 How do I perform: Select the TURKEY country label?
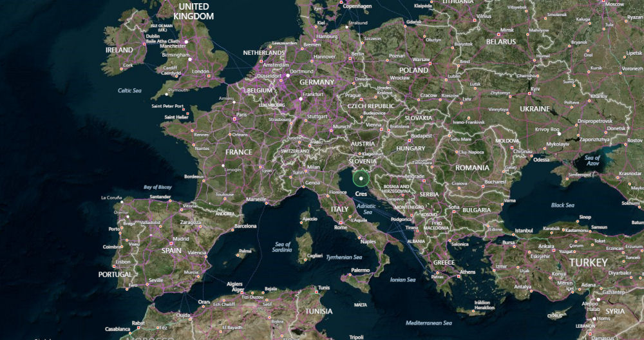587,263
